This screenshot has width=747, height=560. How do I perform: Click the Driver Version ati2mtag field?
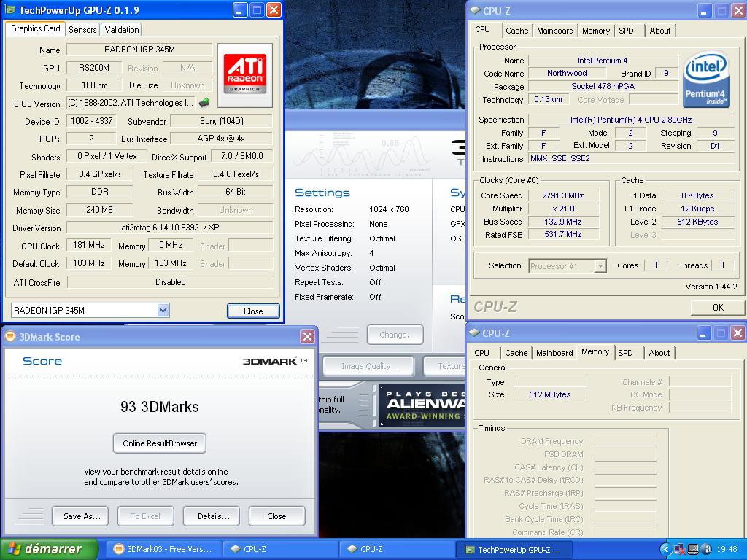point(170,227)
